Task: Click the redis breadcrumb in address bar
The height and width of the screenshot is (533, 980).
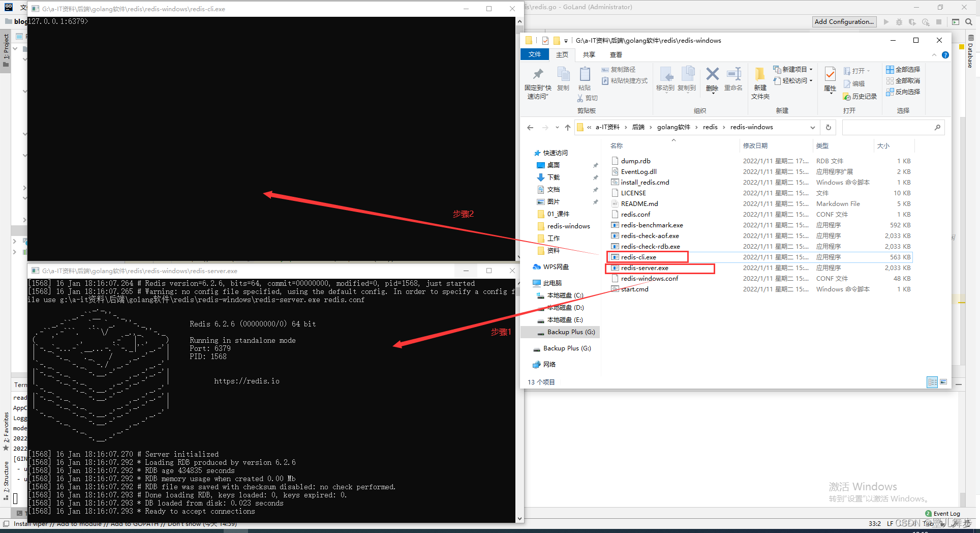Action: click(710, 127)
